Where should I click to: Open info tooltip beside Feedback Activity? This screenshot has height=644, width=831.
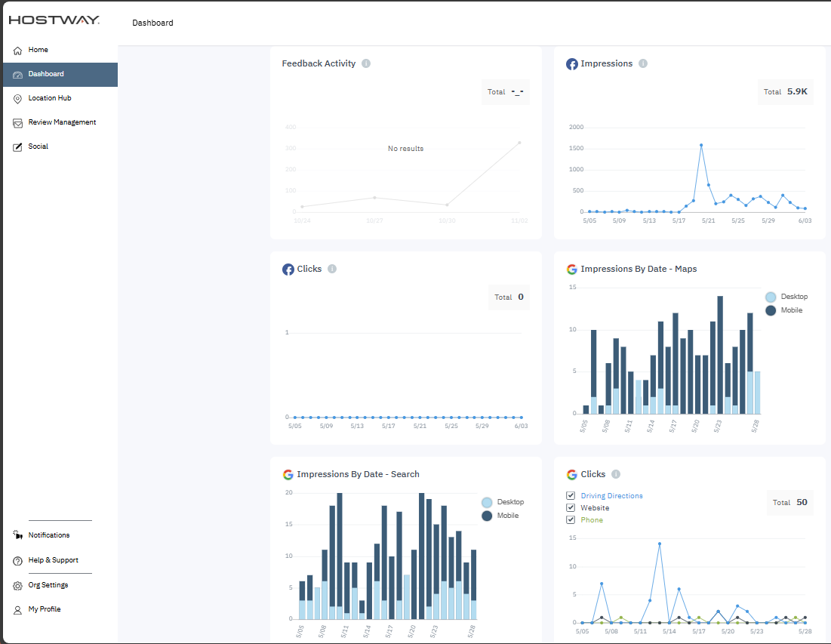366,63
